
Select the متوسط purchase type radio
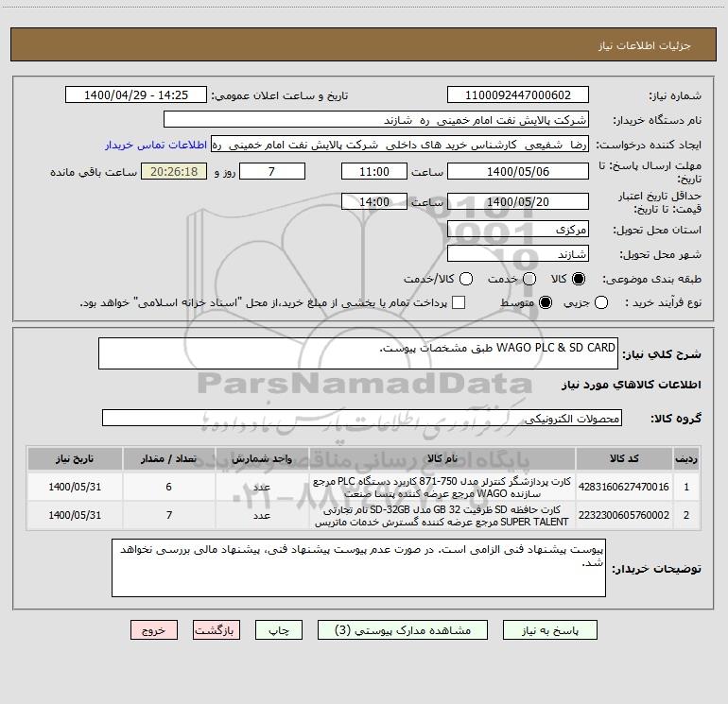[546, 302]
